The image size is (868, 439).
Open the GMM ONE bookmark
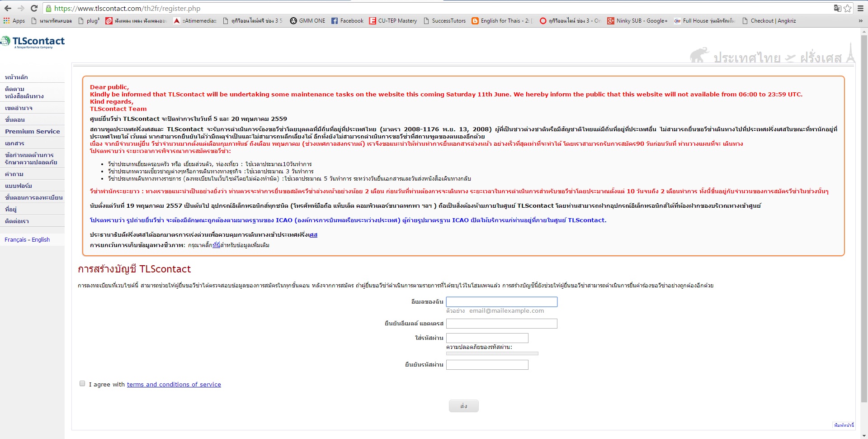(308, 21)
